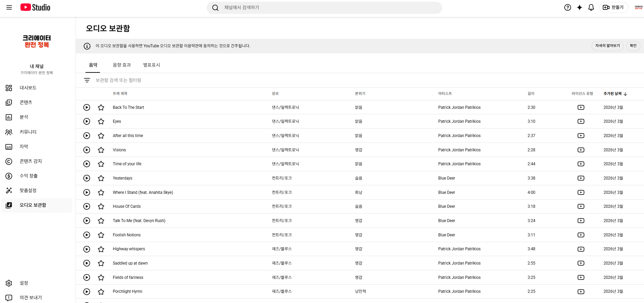Viewport: 644px width, 303px height.
Task: Open the channel account avatar menu
Action: [x=638, y=7]
